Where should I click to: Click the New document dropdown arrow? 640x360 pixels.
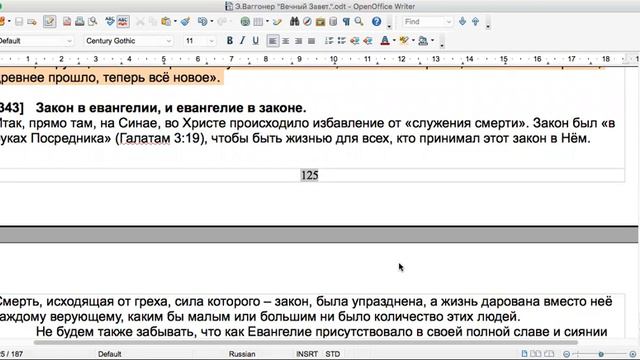[x=9, y=22]
